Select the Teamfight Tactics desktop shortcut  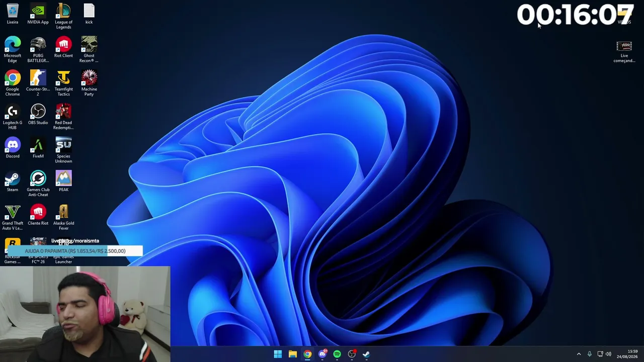point(63,83)
